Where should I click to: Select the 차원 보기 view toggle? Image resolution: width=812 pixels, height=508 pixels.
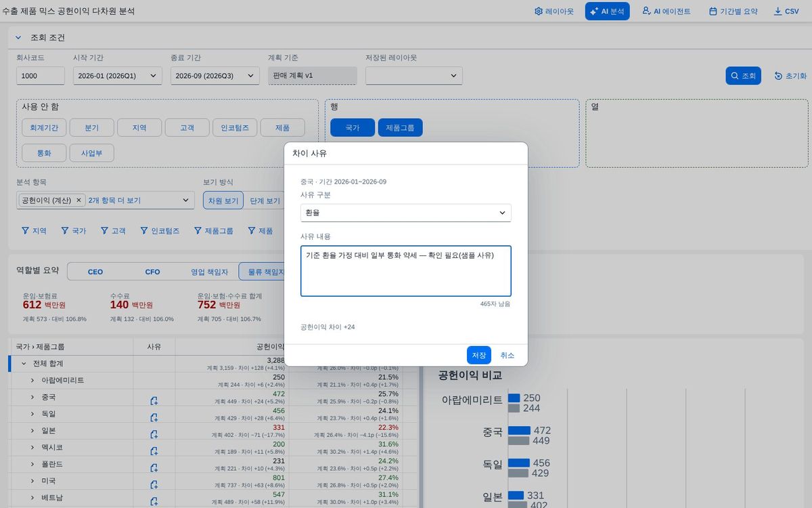coord(223,200)
